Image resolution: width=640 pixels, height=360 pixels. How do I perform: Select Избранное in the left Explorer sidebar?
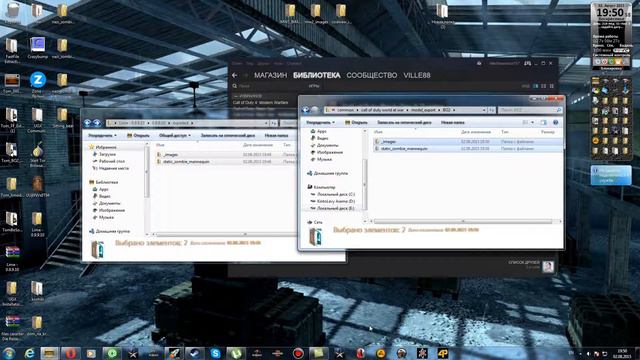106,147
